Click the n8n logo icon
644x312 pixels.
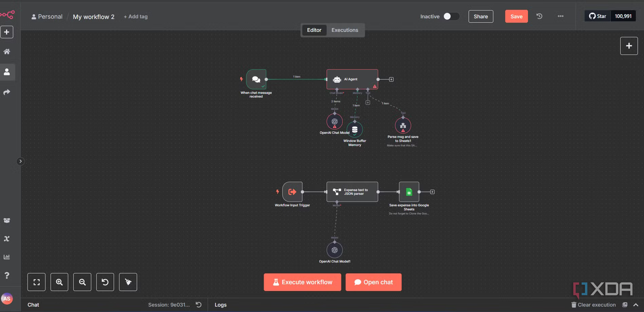point(7,15)
